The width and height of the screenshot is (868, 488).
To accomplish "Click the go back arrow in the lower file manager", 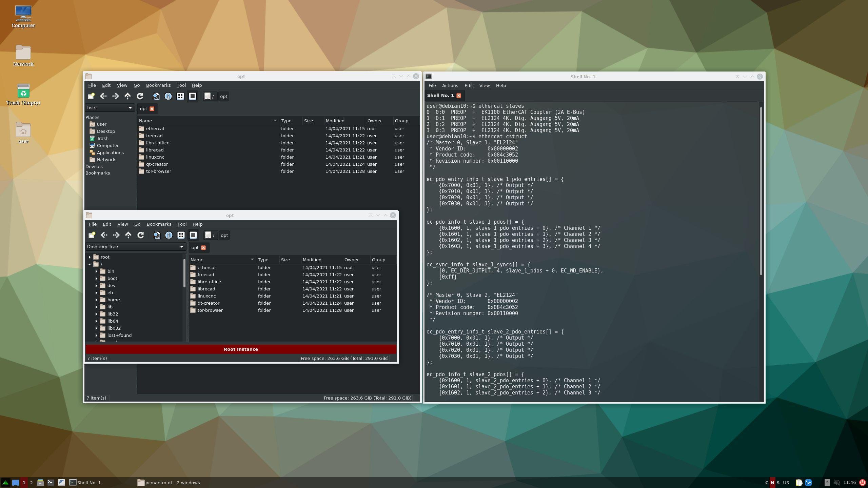I will pyautogui.click(x=104, y=235).
